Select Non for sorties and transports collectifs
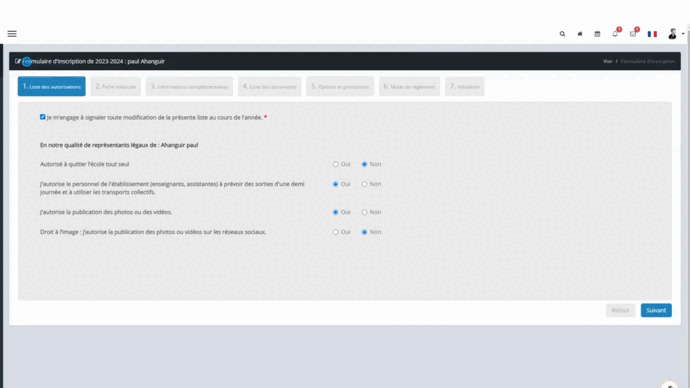The height and width of the screenshot is (388, 690). point(364,184)
